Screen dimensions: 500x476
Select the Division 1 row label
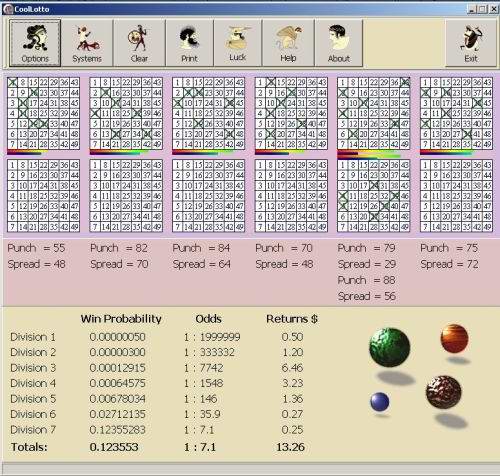[x=33, y=337]
